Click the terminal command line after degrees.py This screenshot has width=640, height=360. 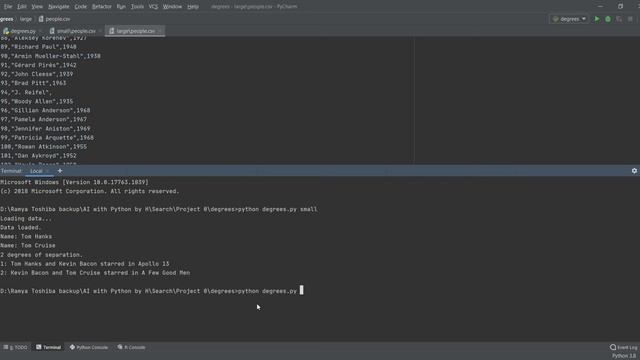(301, 291)
